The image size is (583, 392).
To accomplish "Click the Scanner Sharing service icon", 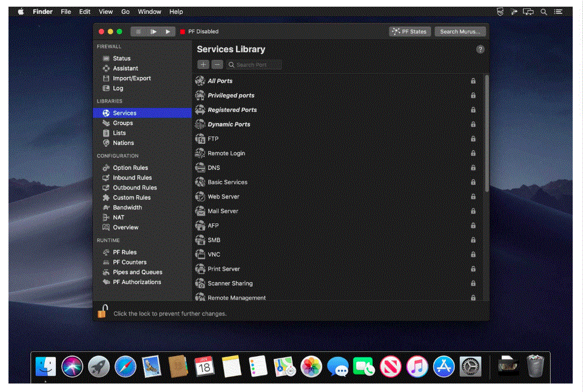I will 200,283.
